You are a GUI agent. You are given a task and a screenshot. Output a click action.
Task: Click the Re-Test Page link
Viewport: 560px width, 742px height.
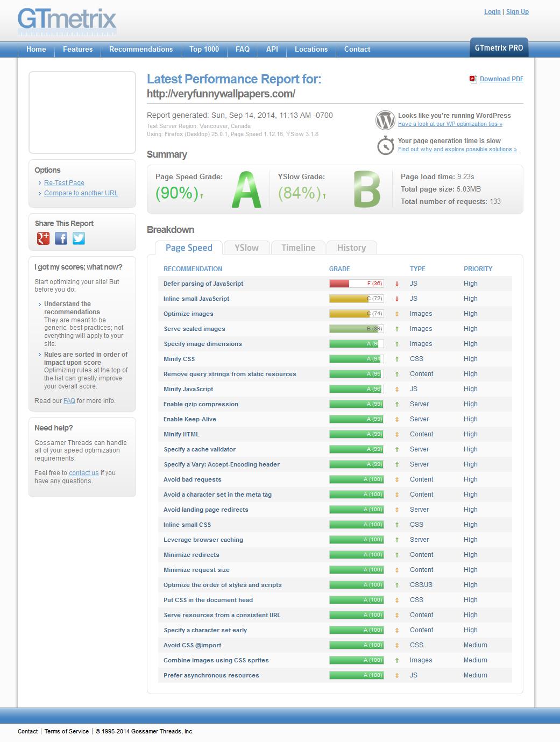(64, 183)
